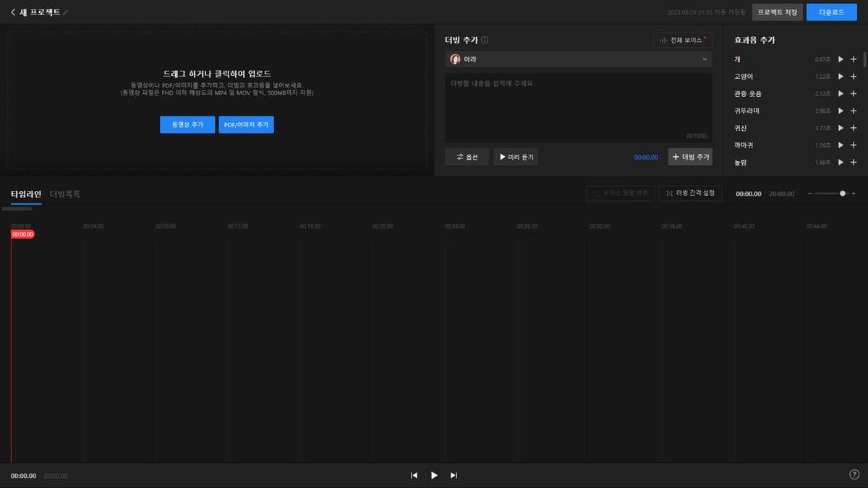Zoom out the timeline with the minus icon

[810, 194]
